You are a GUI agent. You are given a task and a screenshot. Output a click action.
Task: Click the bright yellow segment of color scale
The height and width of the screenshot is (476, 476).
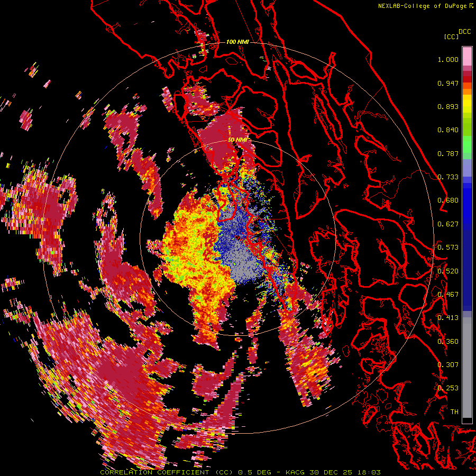(x=467, y=104)
